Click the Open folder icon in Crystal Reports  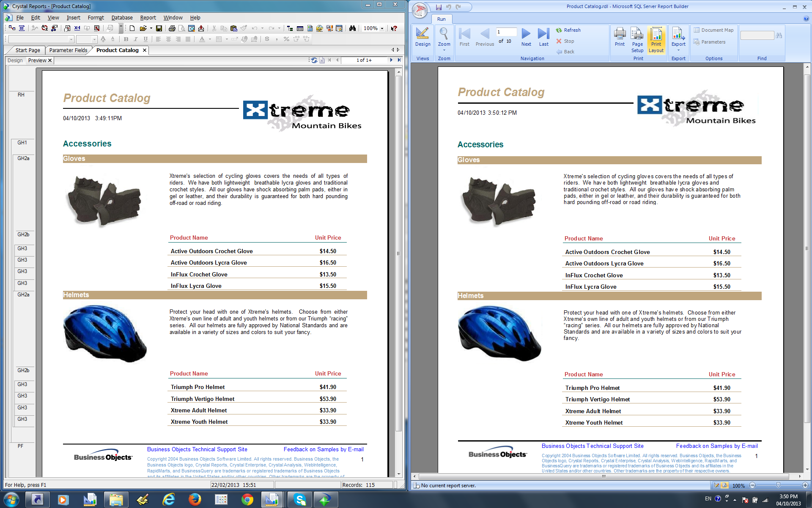[143, 28]
